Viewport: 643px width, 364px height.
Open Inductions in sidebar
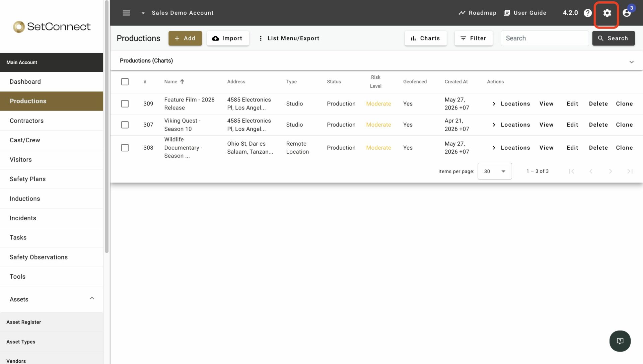(x=52, y=199)
